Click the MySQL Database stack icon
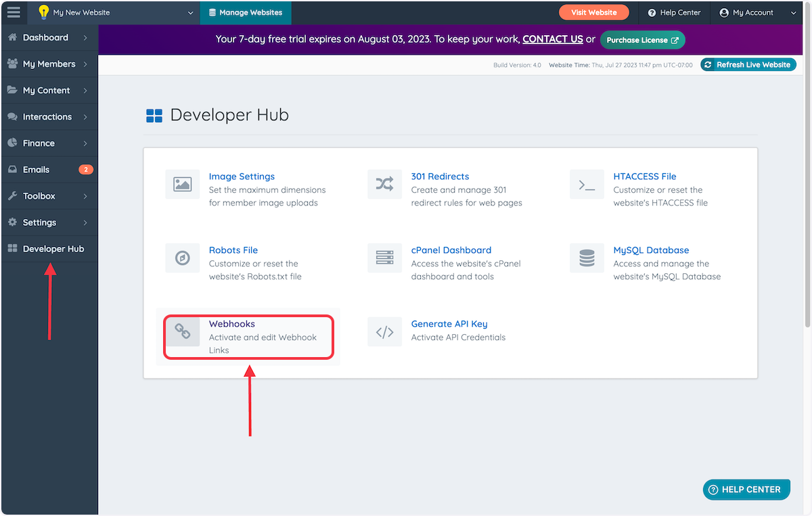Image resolution: width=812 pixels, height=516 pixels. pyautogui.click(x=587, y=258)
